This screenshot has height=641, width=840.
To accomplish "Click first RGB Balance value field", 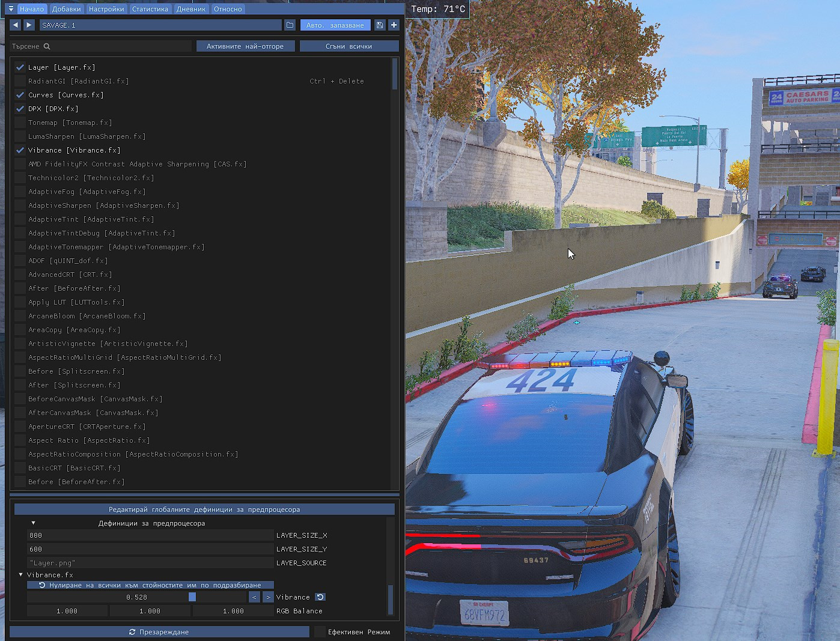I will tap(67, 611).
